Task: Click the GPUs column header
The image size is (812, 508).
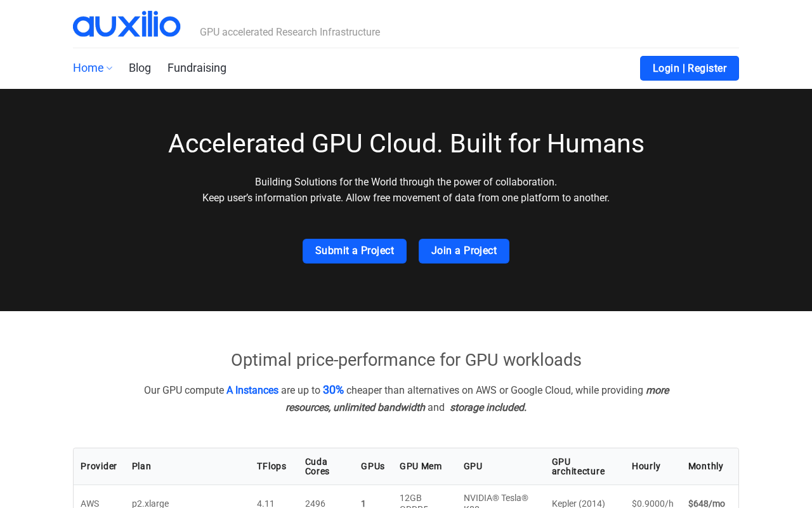Action: [x=373, y=467]
